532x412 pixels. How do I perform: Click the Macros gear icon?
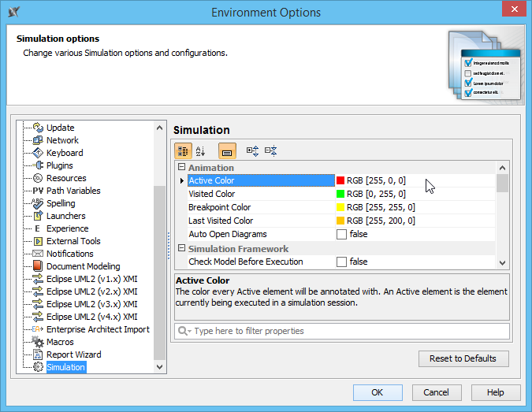[38, 342]
